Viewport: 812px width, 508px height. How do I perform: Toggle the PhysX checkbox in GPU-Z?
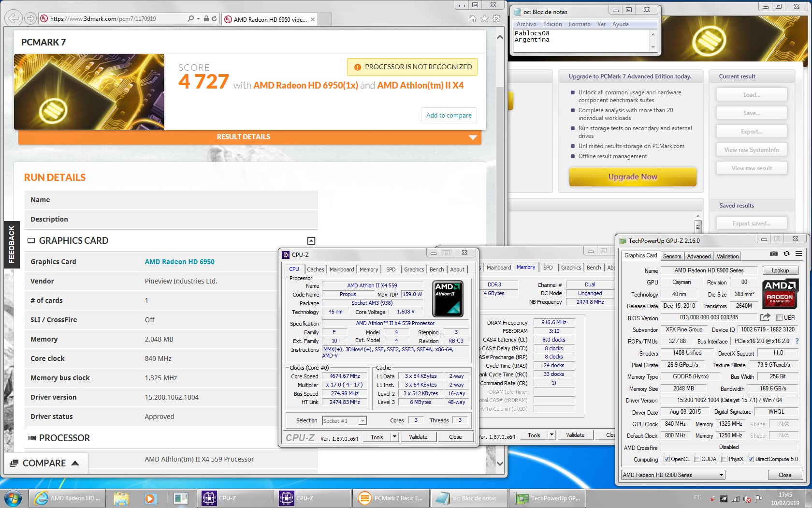[x=724, y=459]
